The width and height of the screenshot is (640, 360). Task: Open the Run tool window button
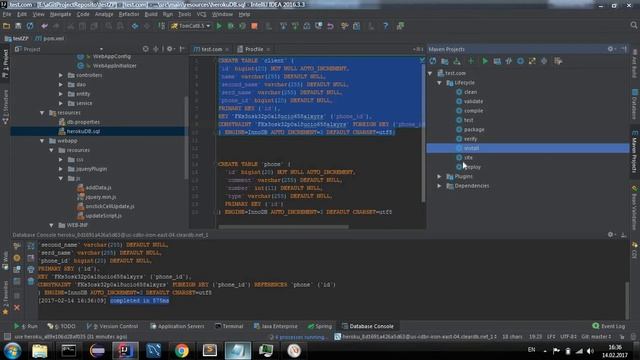pos(26,327)
